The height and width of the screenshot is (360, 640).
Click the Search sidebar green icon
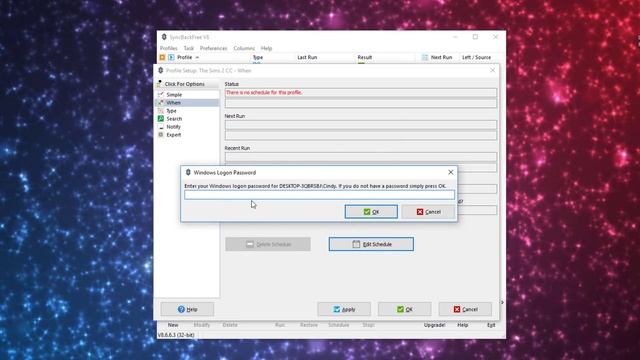161,119
